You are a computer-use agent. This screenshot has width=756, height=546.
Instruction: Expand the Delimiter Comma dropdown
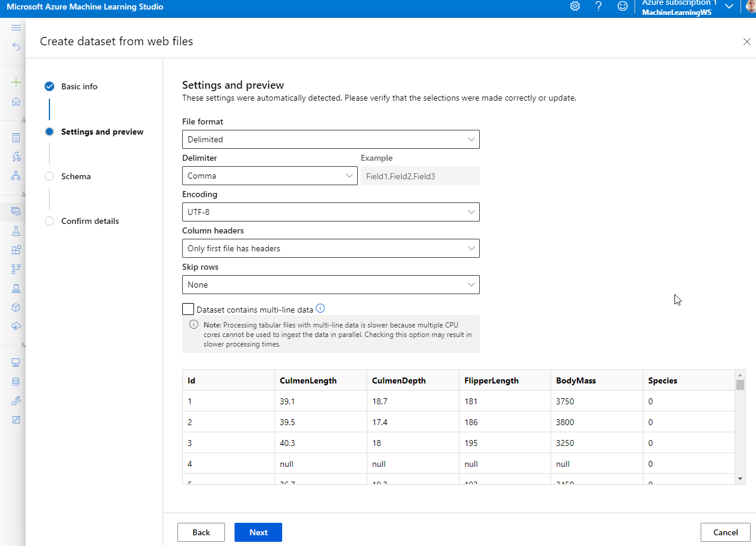(x=270, y=176)
